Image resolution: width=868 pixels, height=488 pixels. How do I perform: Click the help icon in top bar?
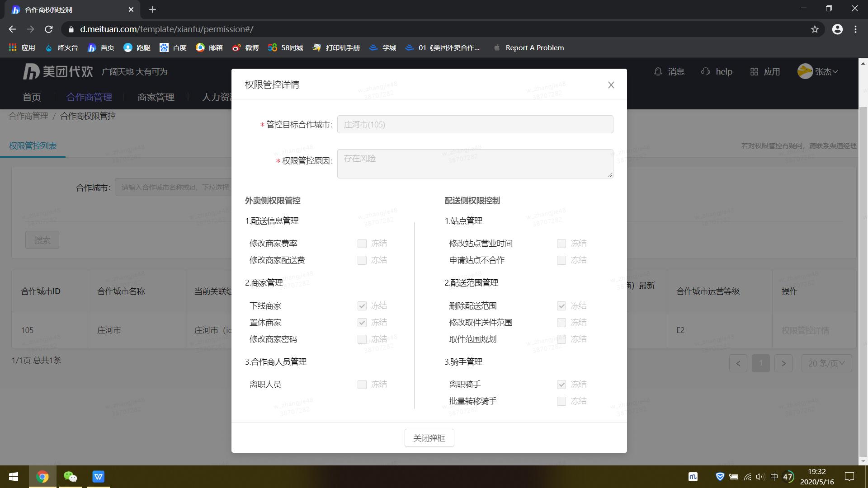[706, 71]
